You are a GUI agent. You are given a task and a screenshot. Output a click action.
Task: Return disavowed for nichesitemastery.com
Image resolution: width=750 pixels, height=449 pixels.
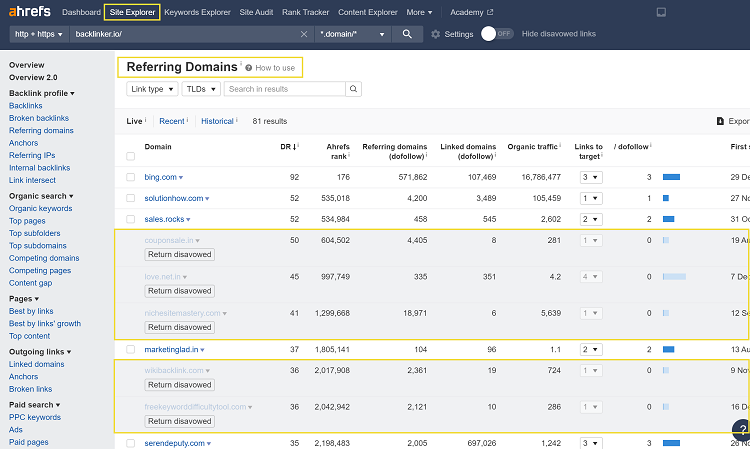pos(179,327)
